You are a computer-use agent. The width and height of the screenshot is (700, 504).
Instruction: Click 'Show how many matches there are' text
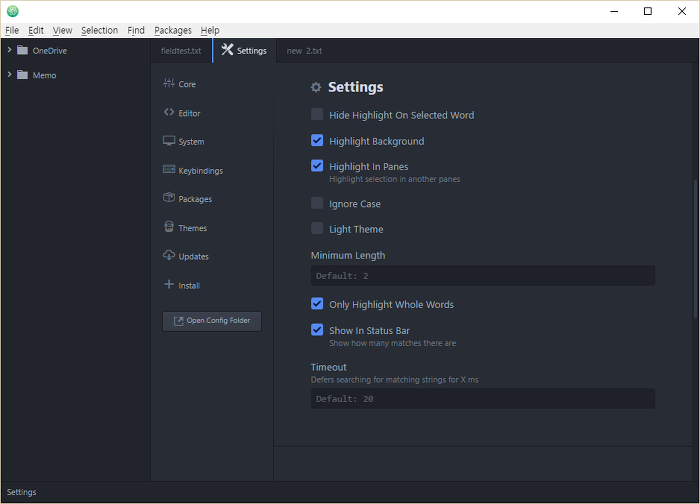393,343
